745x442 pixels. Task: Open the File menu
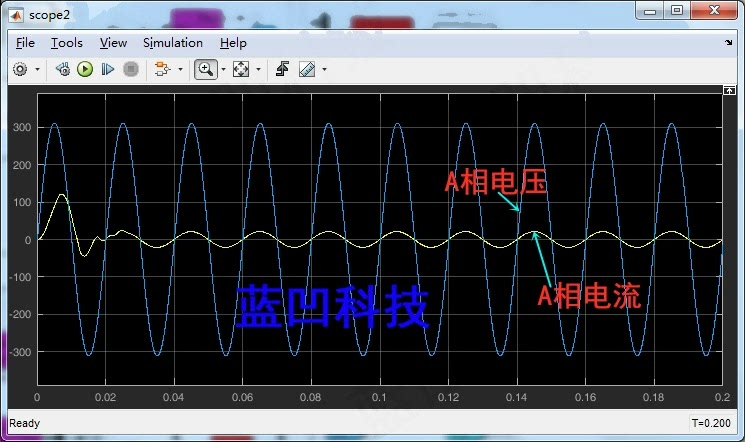25,43
